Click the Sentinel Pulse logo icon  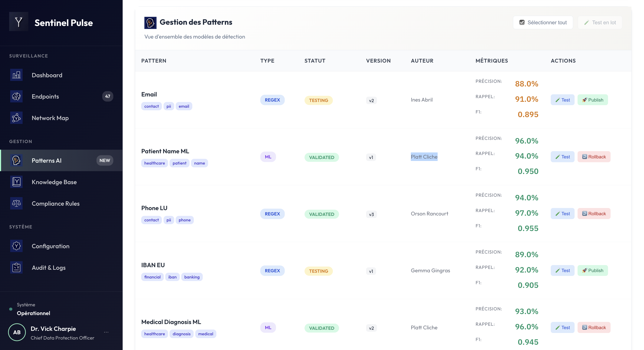click(x=19, y=22)
